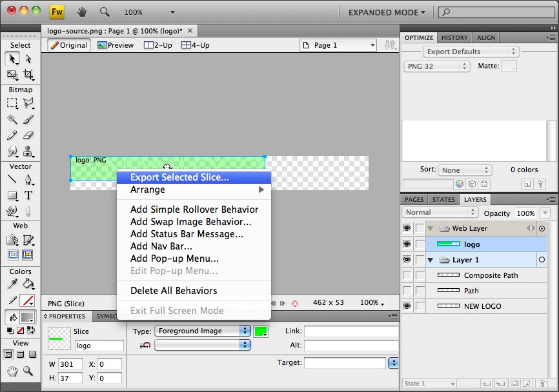This screenshot has width=559, height=392.
Task: Click the Link input field
Action: coord(351,331)
